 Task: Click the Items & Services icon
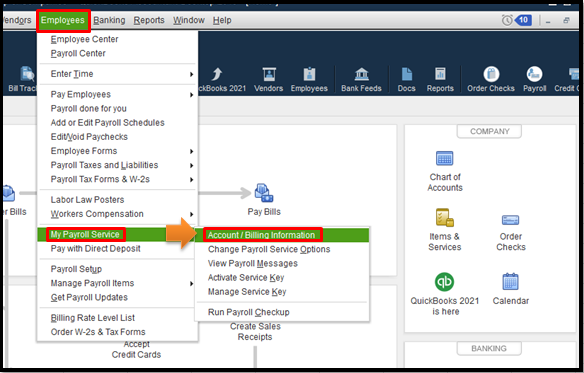tap(444, 218)
